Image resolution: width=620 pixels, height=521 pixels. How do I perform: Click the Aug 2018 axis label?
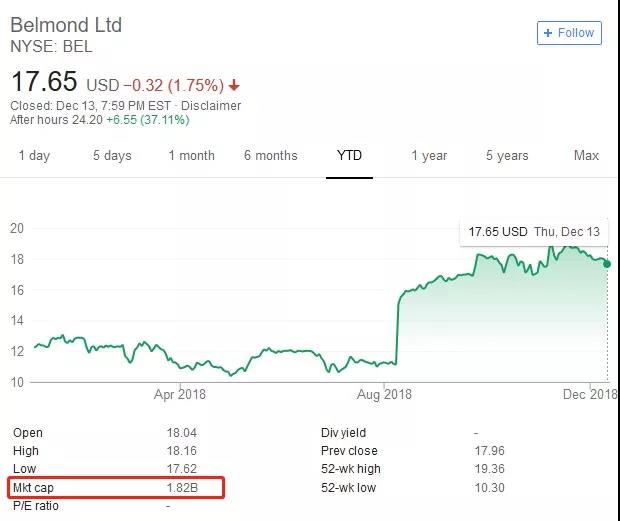pos(384,395)
